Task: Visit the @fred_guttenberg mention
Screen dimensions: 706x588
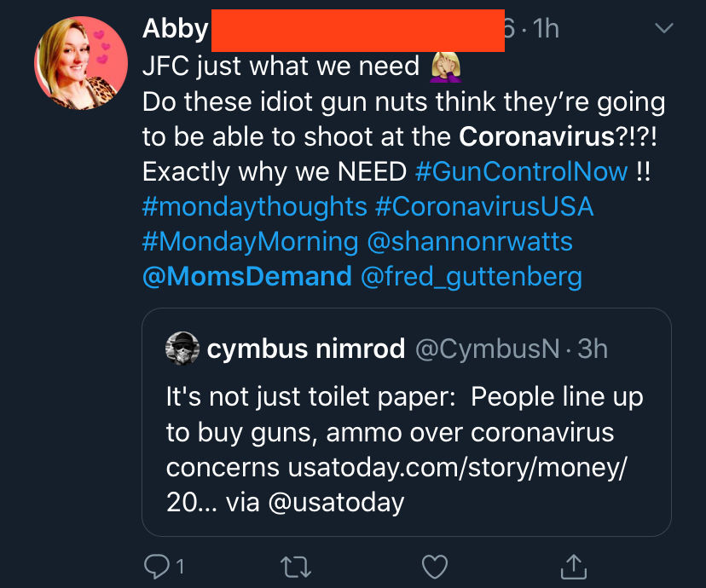Action: pos(472,277)
